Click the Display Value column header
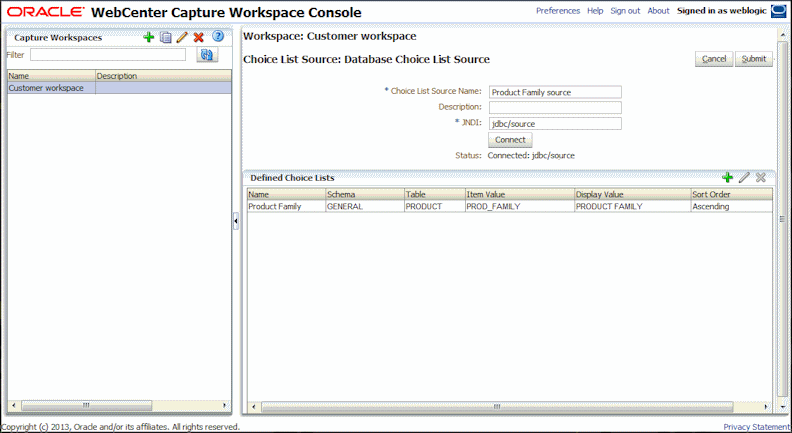 (632, 195)
